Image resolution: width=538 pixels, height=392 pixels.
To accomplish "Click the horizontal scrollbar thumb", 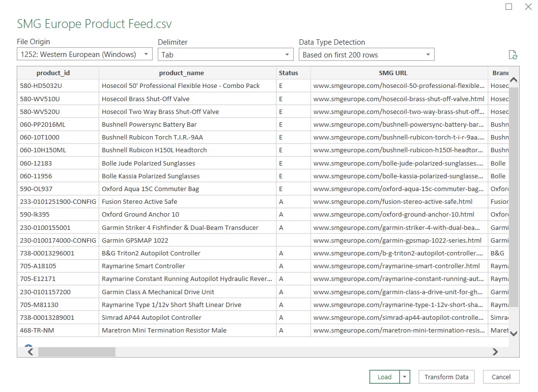I will [x=77, y=352].
